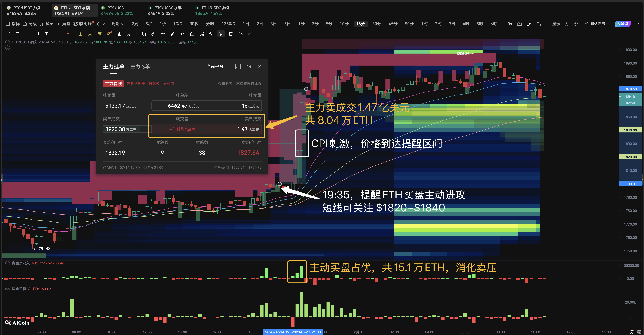Select the rectangle drawing tool
644x335 pixels.
coord(37,34)
